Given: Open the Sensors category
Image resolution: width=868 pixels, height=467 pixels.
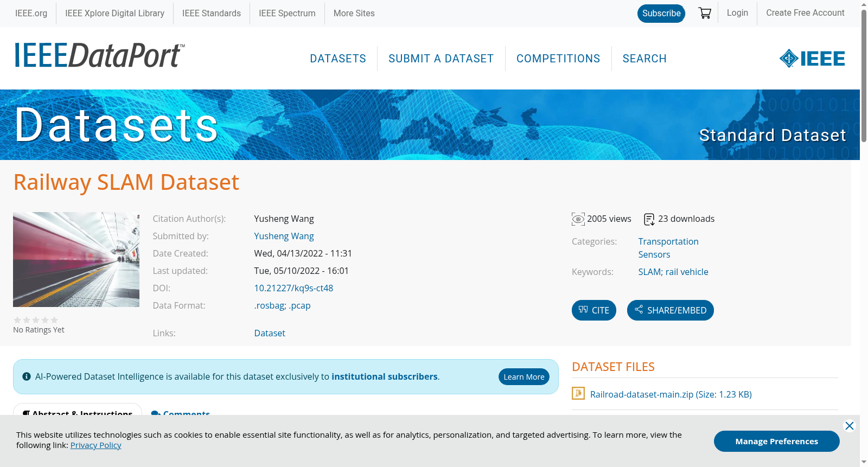Looking at the screenshot, I should [654, 254].
